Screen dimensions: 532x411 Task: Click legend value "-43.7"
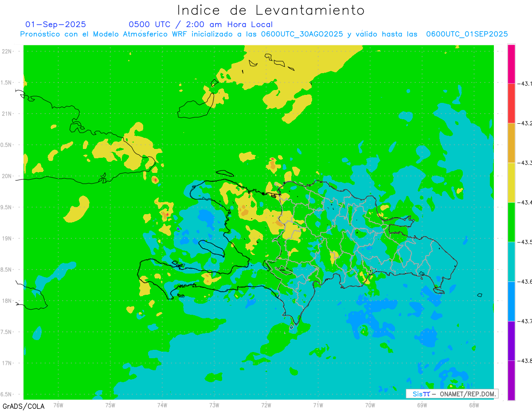pos(524,321)
